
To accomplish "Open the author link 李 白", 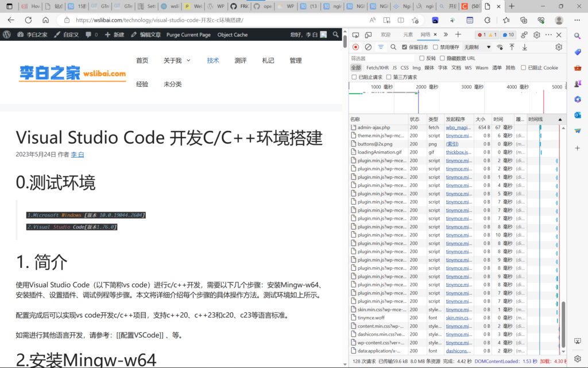I will pyautogui.click(x=78, y=155).
